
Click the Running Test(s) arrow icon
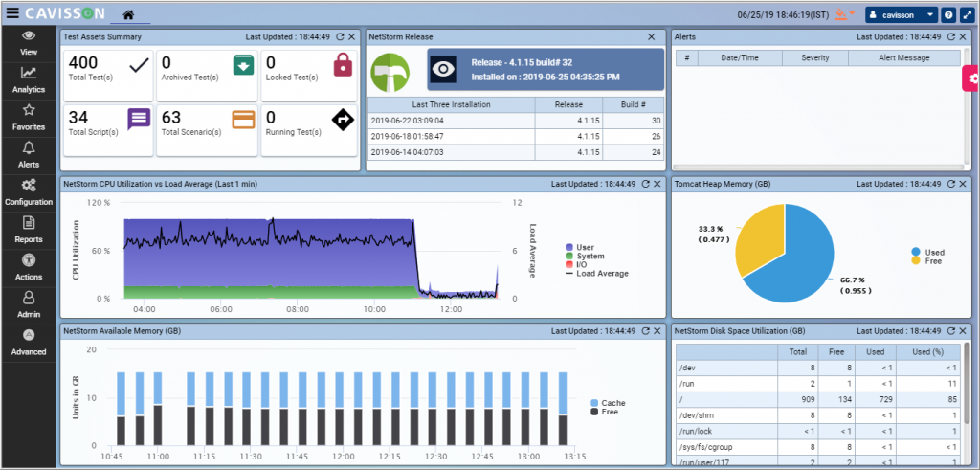click(x=343, y=119)
